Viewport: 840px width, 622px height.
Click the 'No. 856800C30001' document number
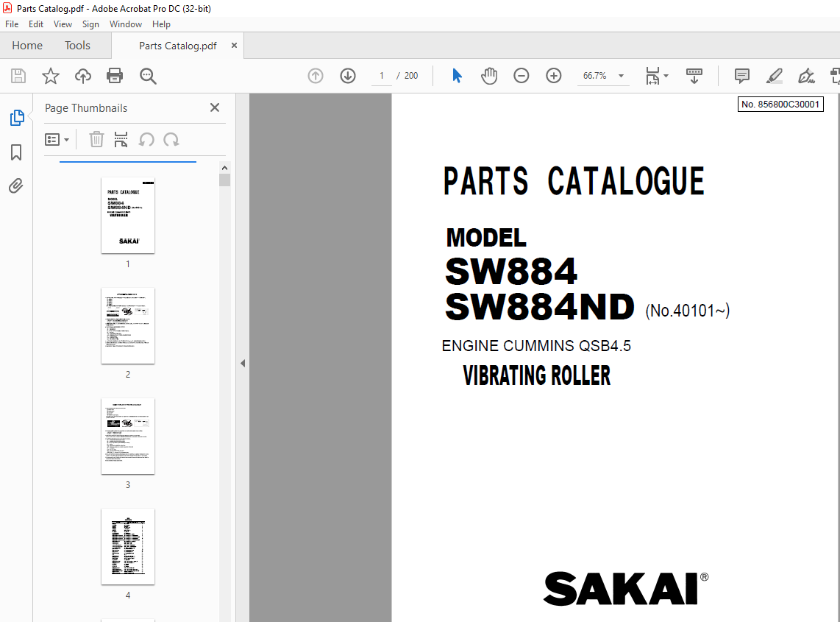point(780,104)
